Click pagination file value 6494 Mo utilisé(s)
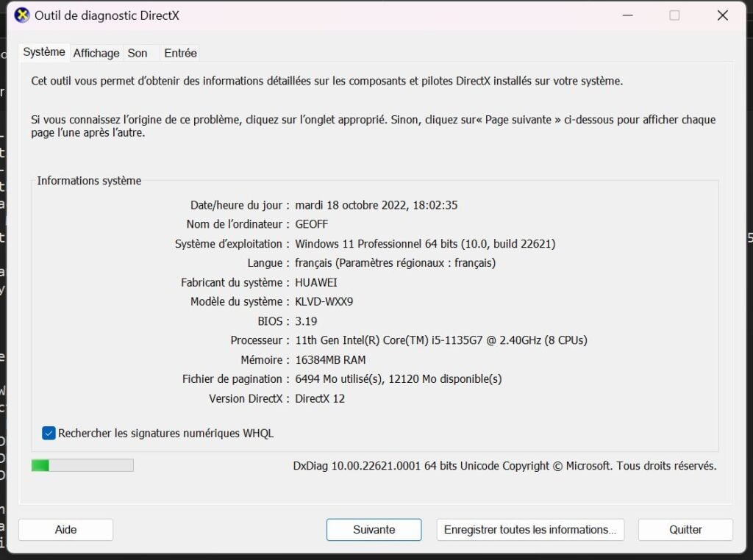Image resolution: width=753 pixels, height=560 pixels. click(x=398, y=379)
